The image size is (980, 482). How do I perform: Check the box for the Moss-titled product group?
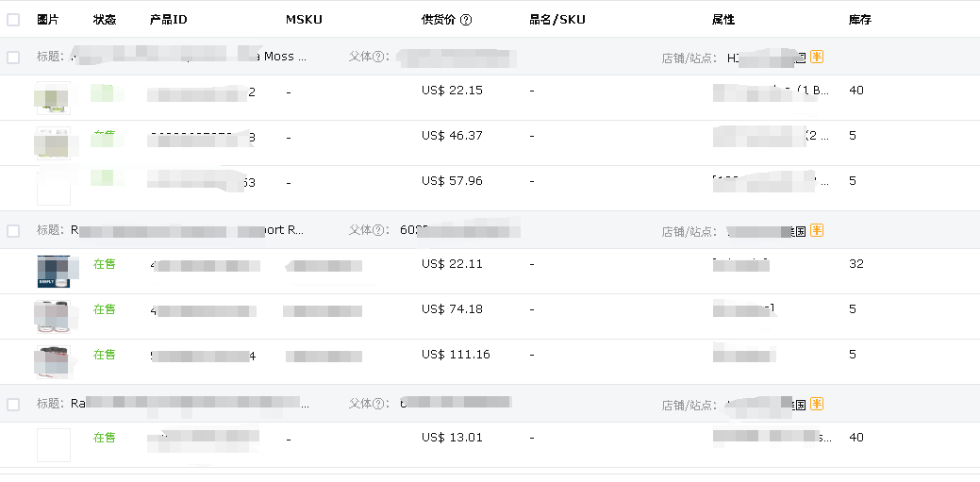[x=13, y=58]
